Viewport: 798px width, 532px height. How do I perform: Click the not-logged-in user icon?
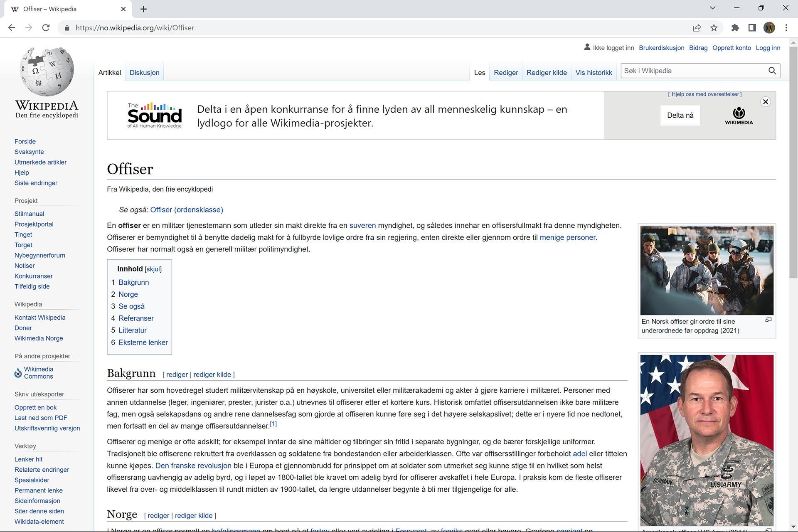click(587, 47)
